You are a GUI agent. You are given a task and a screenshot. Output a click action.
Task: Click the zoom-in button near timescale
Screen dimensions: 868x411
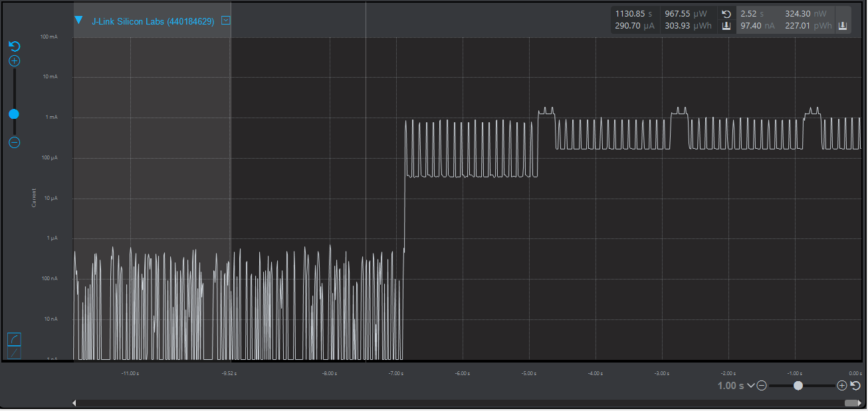pyautogui.click(x=841, y=385)
